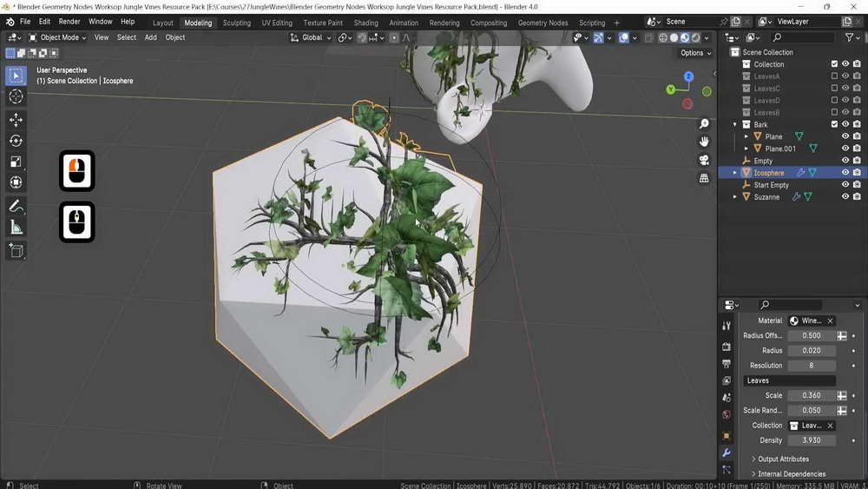Toggle the Bark collection checkbox
This screenshot has width=868, height=489.
tap(834, 124)
